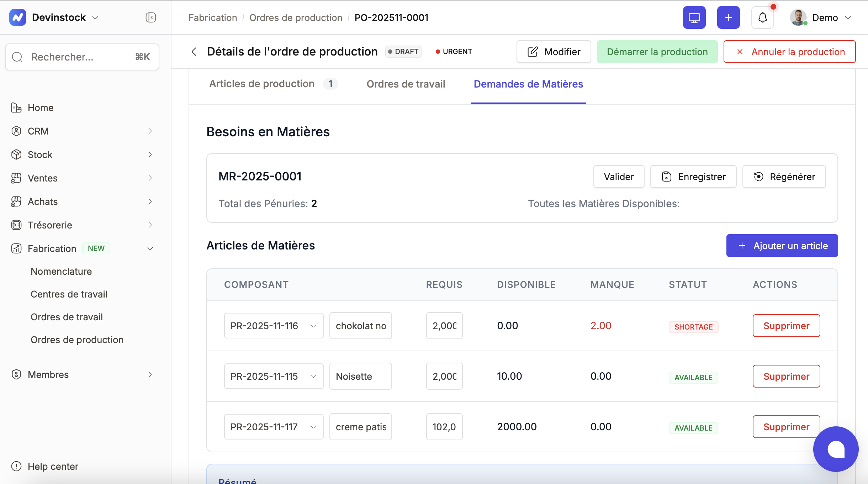Viewport: 868px width, 484px height.
Task: Collapse the sidebar using the panel icon
Action: coord(150,17)
